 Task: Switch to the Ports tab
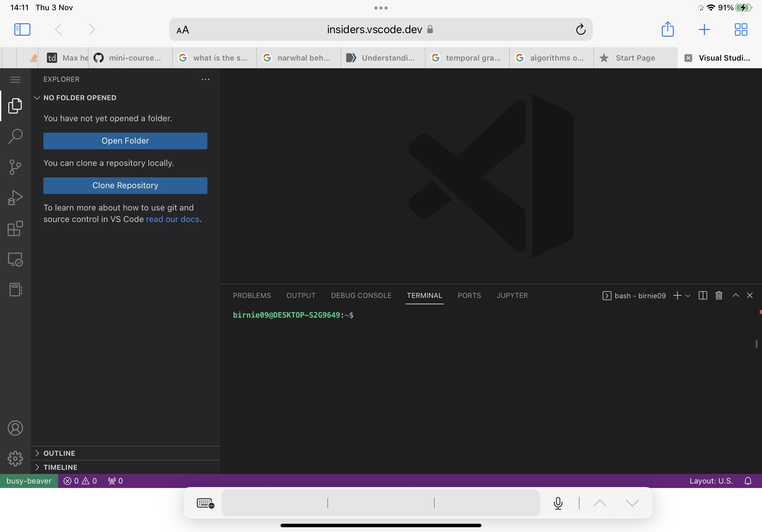(x=469, y=296)
